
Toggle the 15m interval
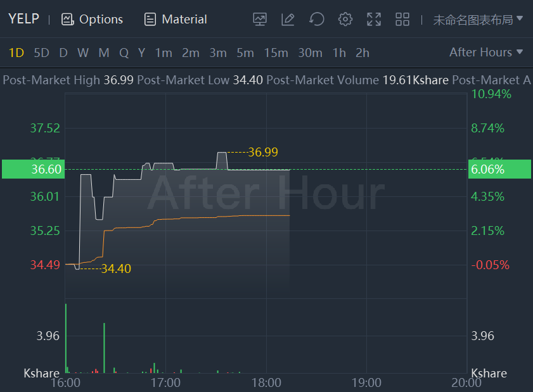276,53
